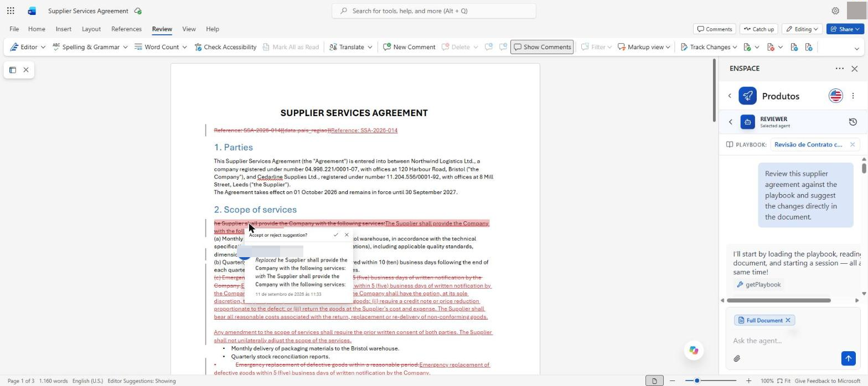Toggle Show Comments button
This screenshot has height=386, width=868.
click(x=542, y=47)
